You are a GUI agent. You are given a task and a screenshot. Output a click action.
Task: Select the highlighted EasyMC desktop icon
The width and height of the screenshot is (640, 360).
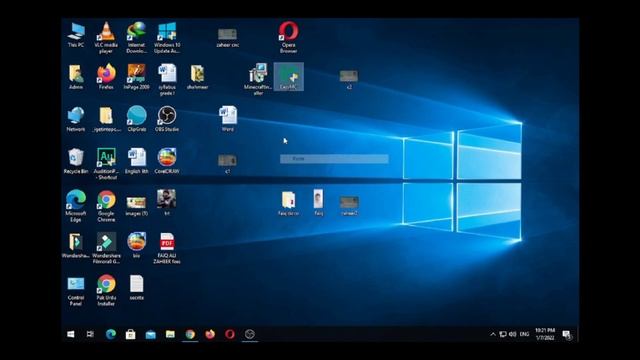(x=289, y=77)
